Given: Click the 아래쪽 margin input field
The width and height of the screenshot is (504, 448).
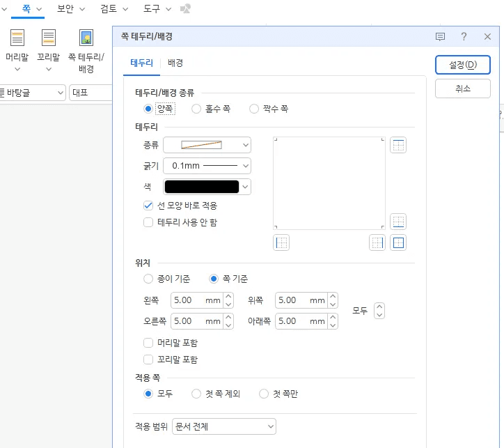Looking at the screenshot, I should 301,321.
